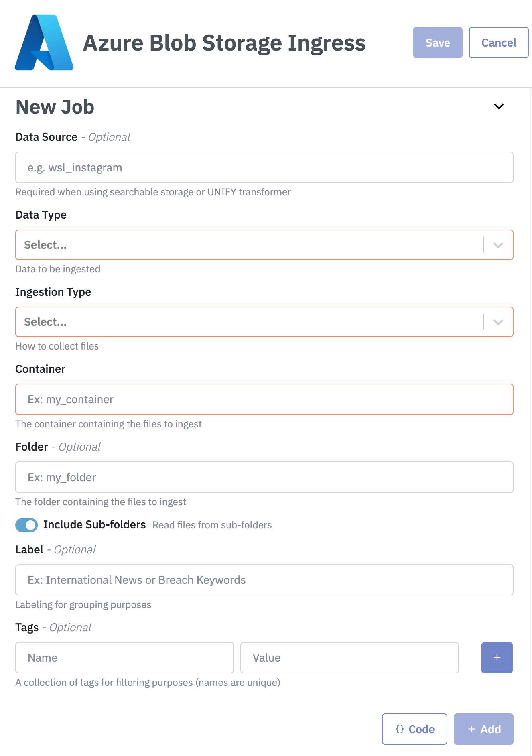Open the Ingestion Type dropdown
The height and width of the screenshot is (756, 532).
pyautogui.click(x=249, y=322)
